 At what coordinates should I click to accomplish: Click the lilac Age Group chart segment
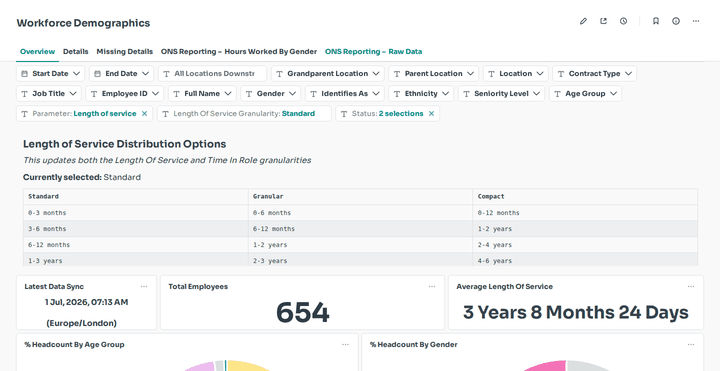click(x=202, y=366)
